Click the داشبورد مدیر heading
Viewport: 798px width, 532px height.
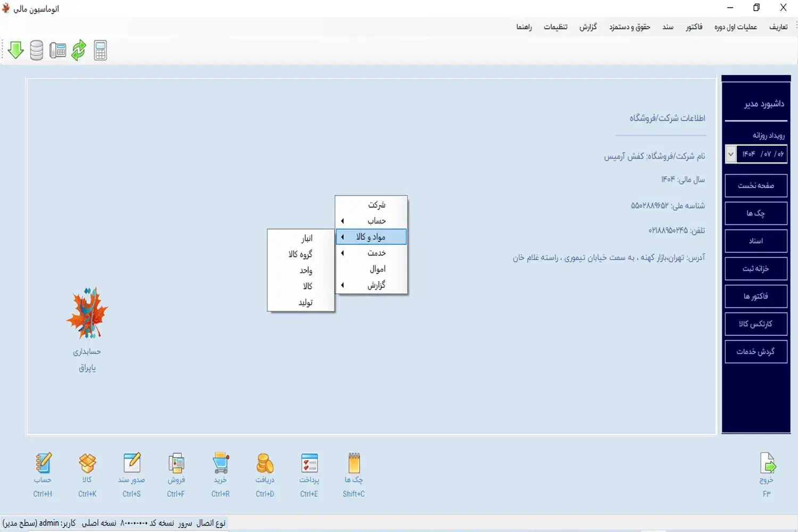coord(764,104)
